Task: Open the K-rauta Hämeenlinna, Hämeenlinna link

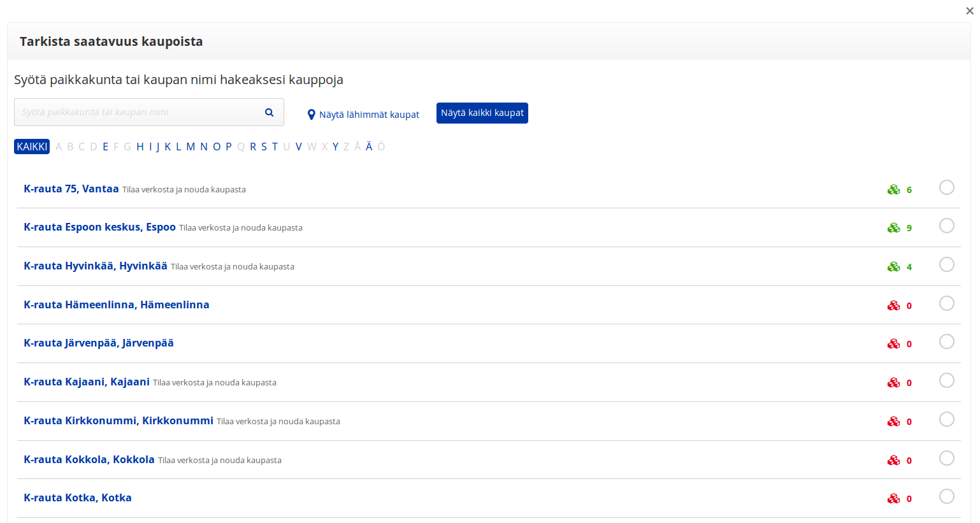Action: (117, 304)
